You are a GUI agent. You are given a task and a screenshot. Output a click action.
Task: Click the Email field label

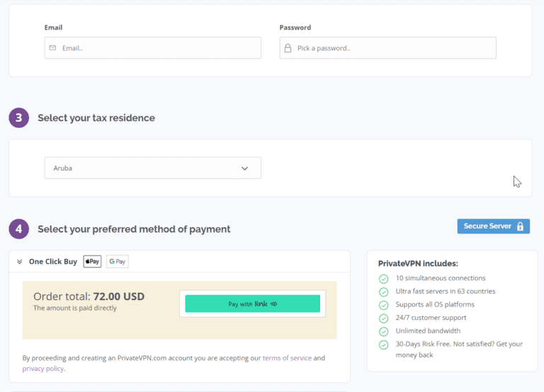click(x=53, y=28)
